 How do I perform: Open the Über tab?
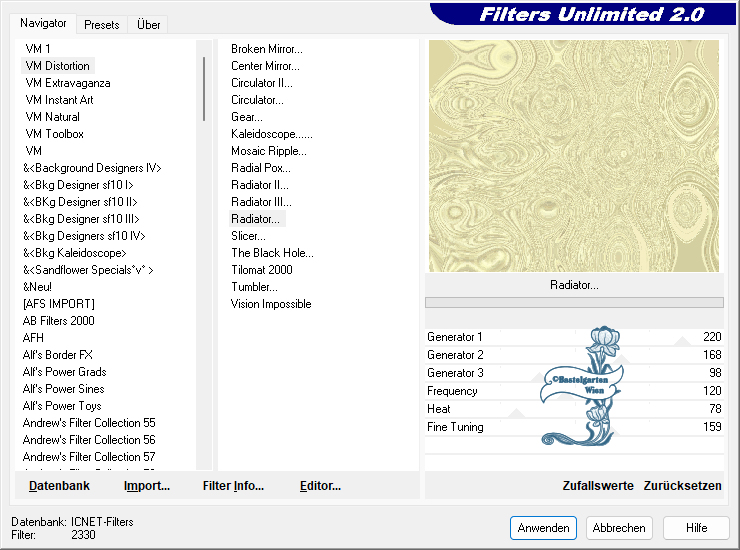(148, 24)
